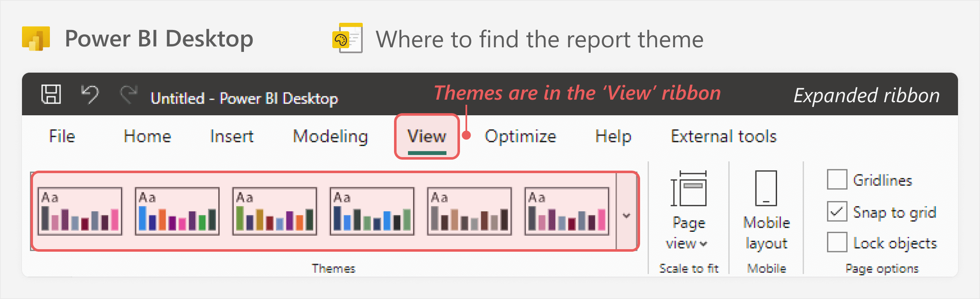Click the report theme document icon
Image resolution: width=980 pixels, height=299 pixels.
pyautogui.click(x=348, y=38)
